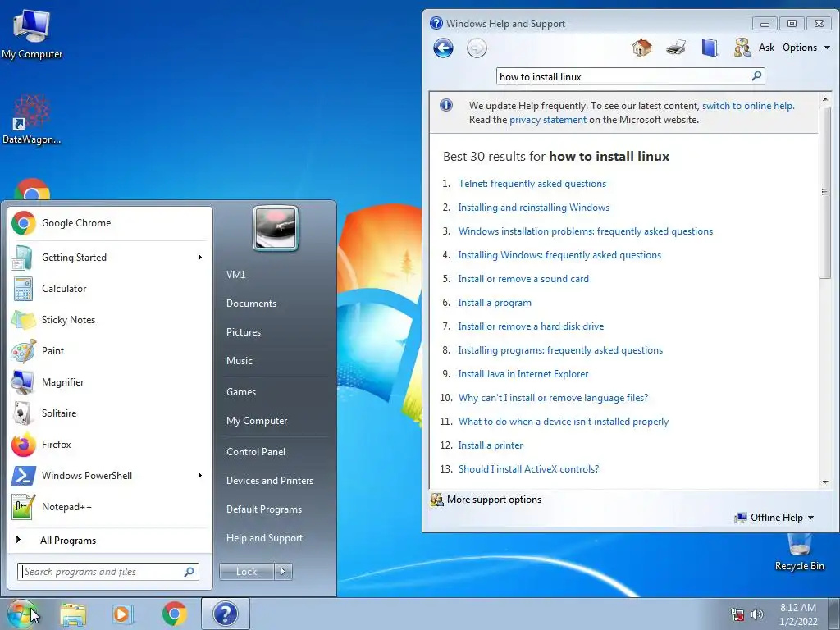
Task: Open Install Java in Internet Explorer result
Action: pyautogui.click(x=523, y=374)
